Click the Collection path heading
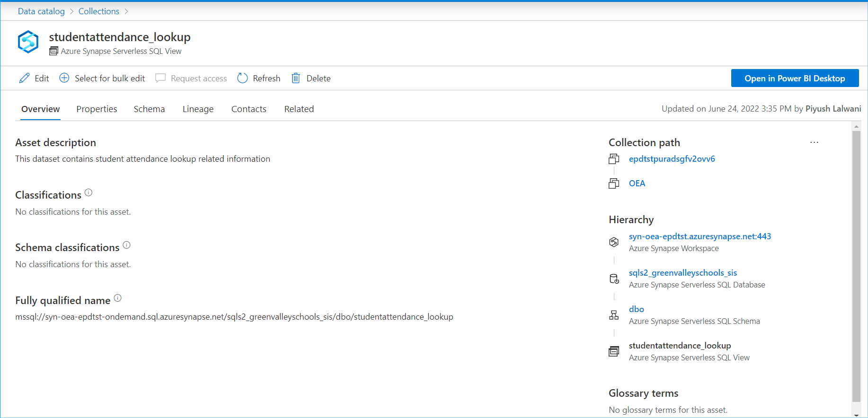Image resolution: width=868 pixels, height=418 pixels. tap(644, 143)
